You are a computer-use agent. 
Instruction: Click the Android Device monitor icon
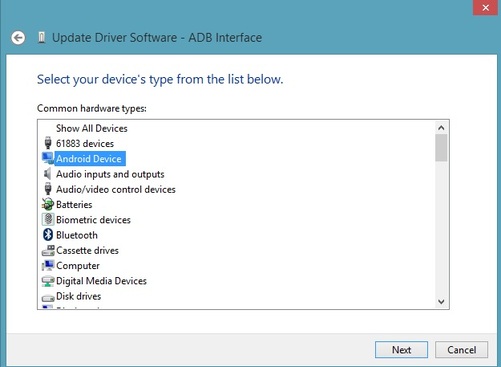point(48,158)
